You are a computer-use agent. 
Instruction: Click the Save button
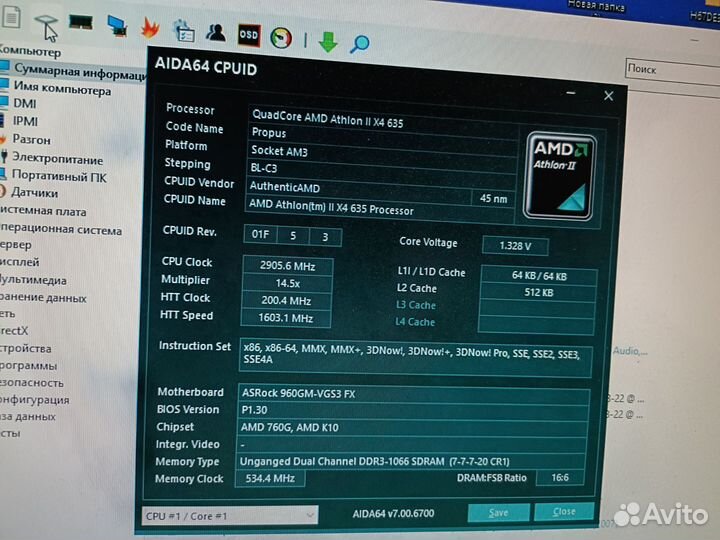(x=498, y=512)
